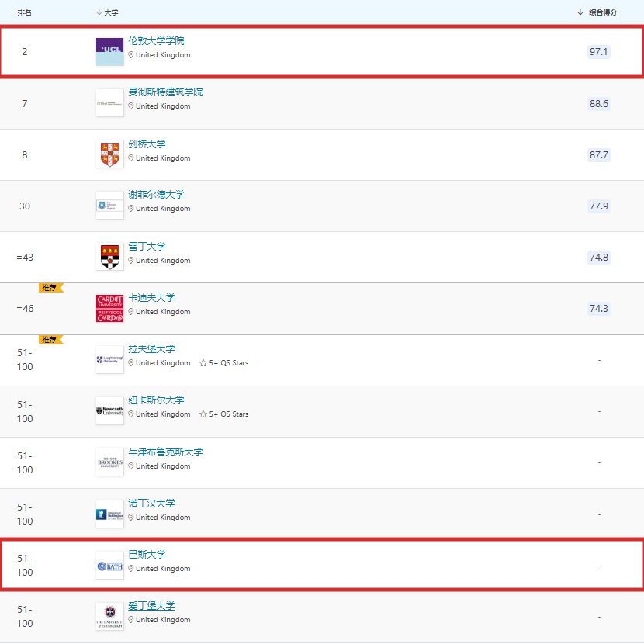644x644 pixels.
Task: Click United Kingdom text under 剑桥大学
Action: point(163,158)
